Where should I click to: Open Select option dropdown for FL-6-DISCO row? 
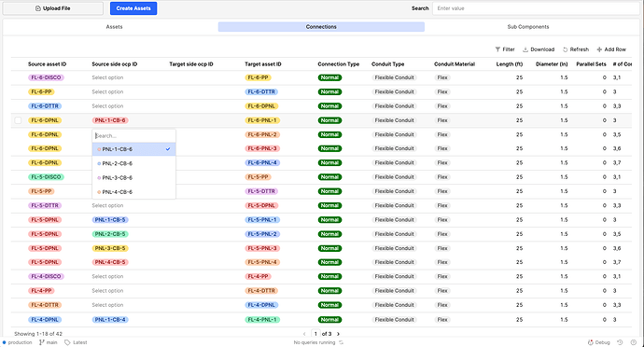[x=107, y=77]
